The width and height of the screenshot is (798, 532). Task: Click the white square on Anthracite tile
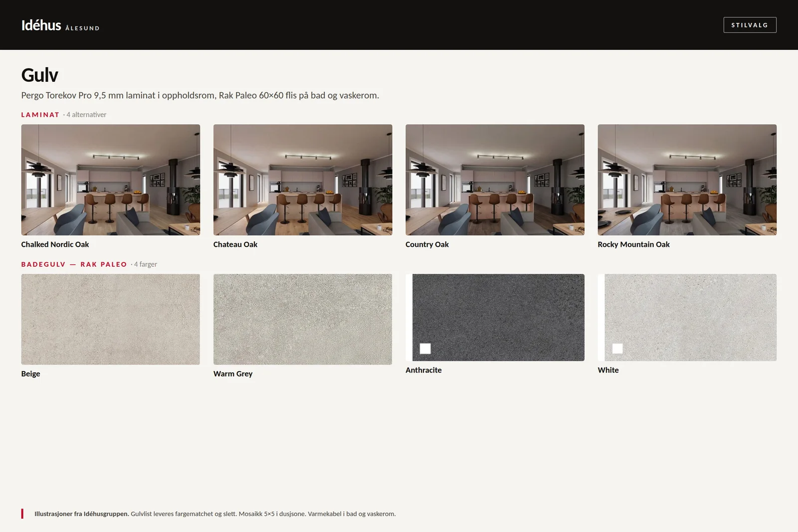point(425,349)
